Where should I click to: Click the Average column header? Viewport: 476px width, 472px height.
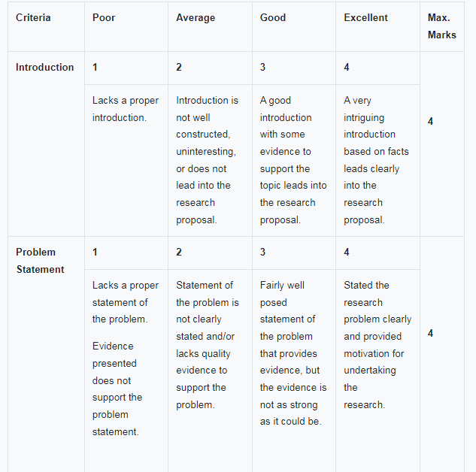pos(194,17)
